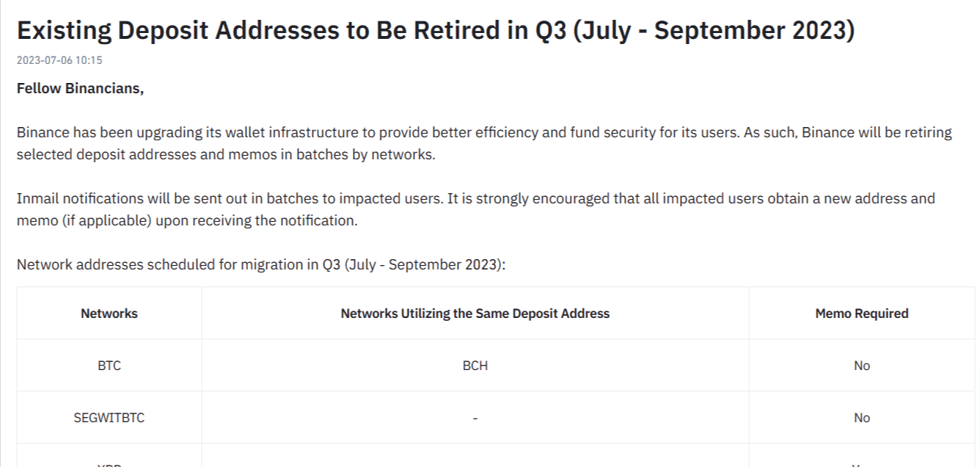Select the BTC network cell
This screenshot has width=980, height=467.
pyautogui.click(x=109, y=366)
